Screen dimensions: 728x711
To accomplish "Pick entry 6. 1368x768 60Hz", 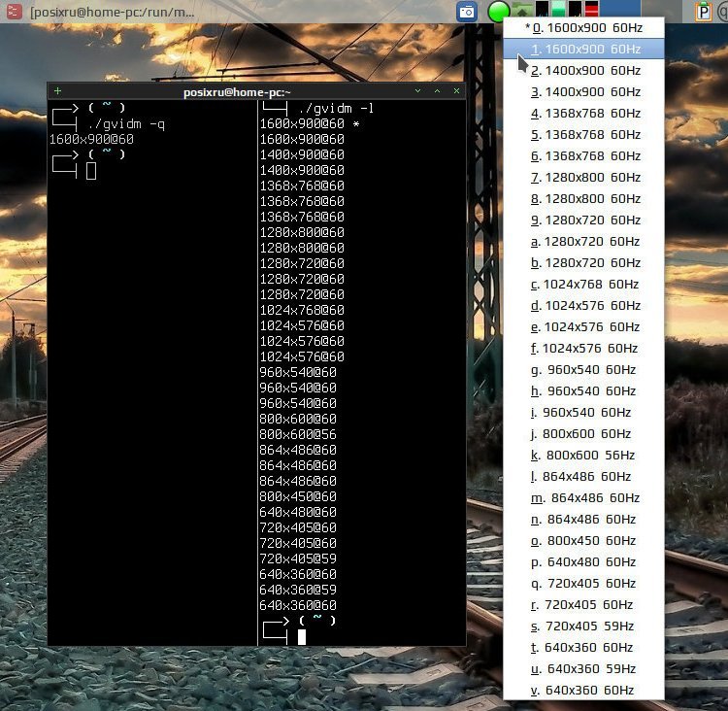I will [x=583, y=155].
